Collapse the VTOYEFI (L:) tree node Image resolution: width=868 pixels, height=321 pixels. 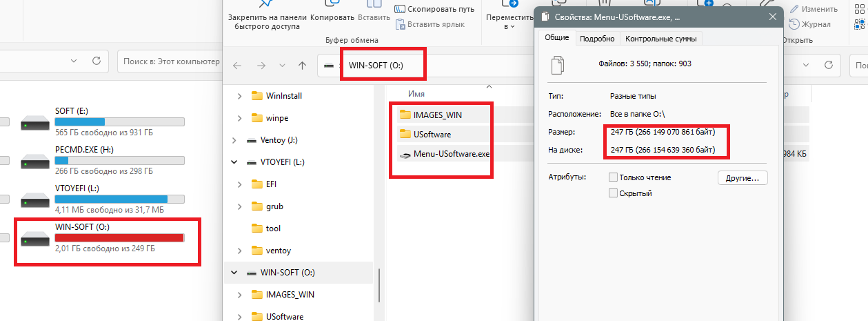point(234,162)
